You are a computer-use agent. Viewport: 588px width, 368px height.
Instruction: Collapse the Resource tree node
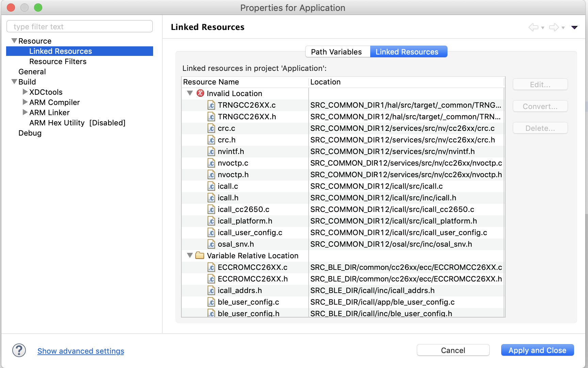14,41
